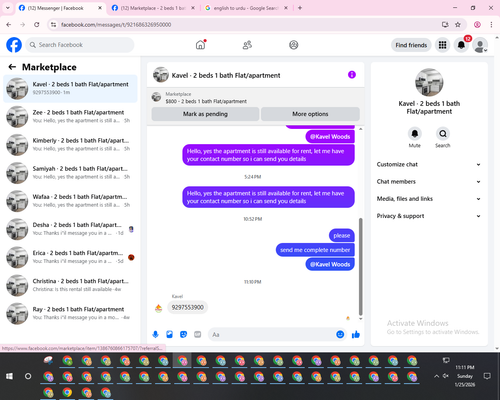Open the Facebook logo home link
Viewport: 500px width, 400px height.
14,45
